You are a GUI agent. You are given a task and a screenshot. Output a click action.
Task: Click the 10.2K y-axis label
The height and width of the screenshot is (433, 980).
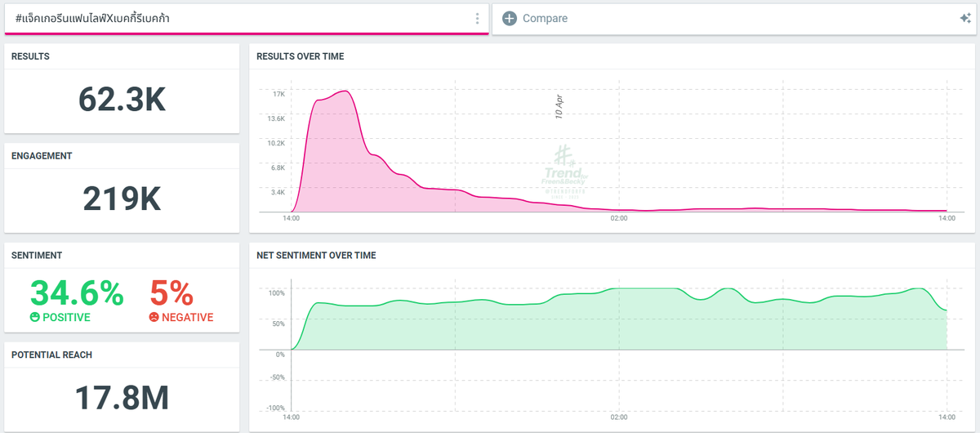click(x=276, y=143)
